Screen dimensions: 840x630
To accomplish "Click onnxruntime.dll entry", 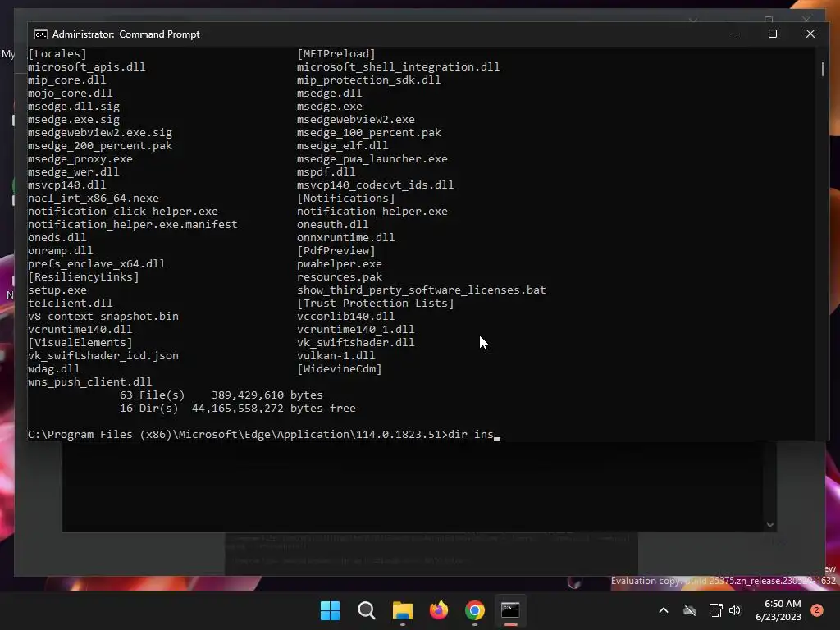I will tap(346, 238).
